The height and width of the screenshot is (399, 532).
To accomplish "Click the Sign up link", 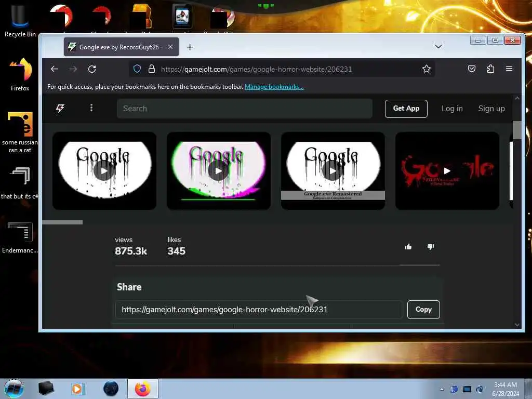I will click(491, 109).
